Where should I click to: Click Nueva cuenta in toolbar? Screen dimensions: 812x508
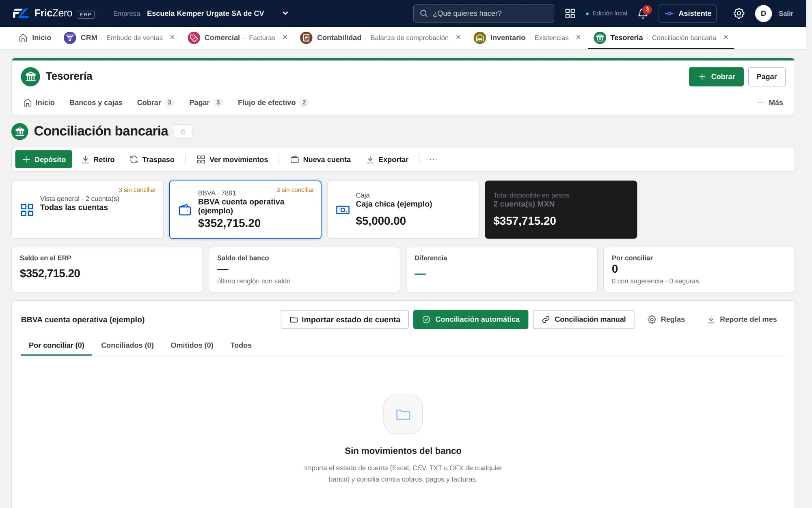[x=320, y=159]
